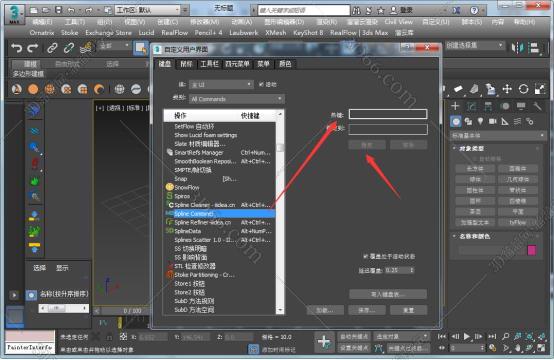This screenshot has height=360, width=554.
Task: Click the Mirror tool icon
Action: point(518,48)
